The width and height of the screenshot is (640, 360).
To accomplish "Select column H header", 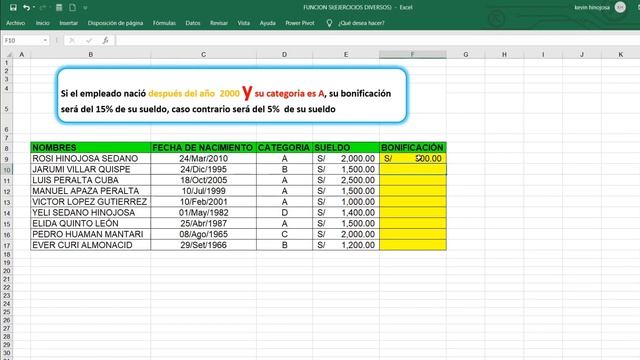I will tap(504, 54).
